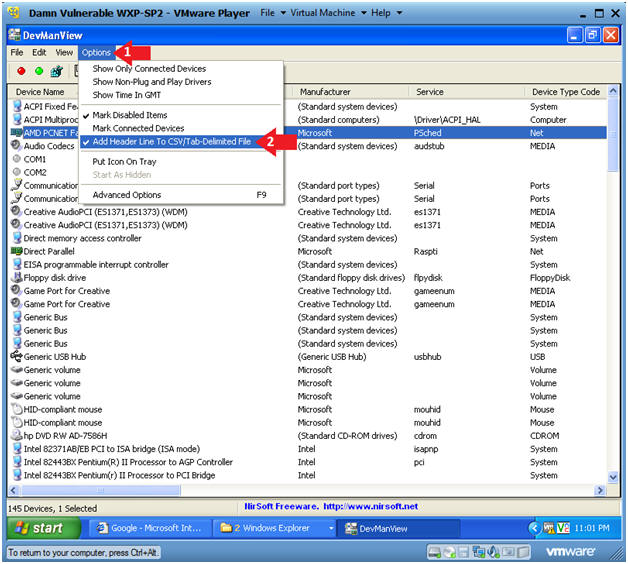Open the Windows Explorer taskbar group dropdown
This screenshot has height=564, width=628.
pyautogui.click(x=331, y=528)
